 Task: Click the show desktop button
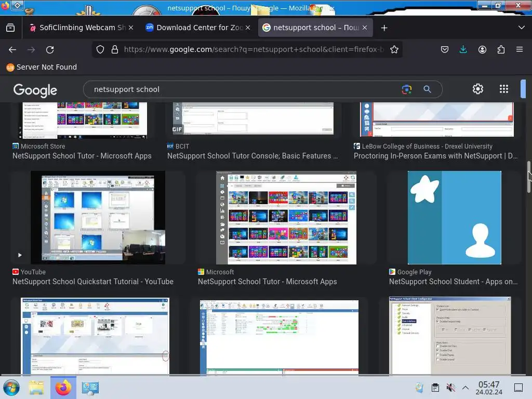[x=518, y=388]
